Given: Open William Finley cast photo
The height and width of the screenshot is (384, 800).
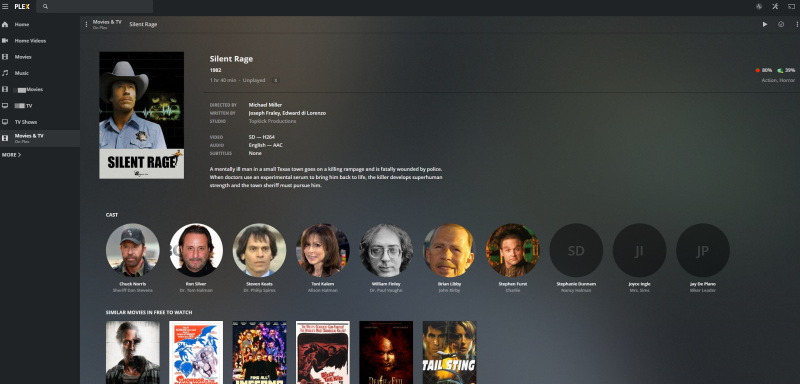Looking at the screenshot, I should (386, 250).
